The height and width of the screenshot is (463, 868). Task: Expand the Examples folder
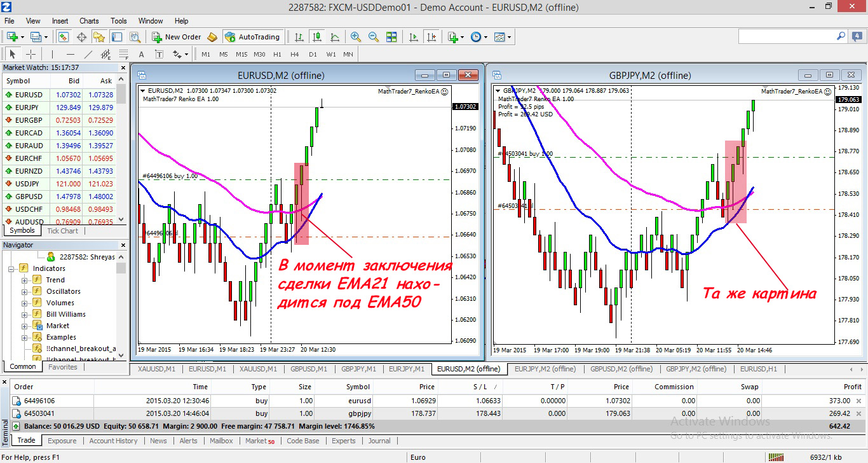click(x=25, y=337)
